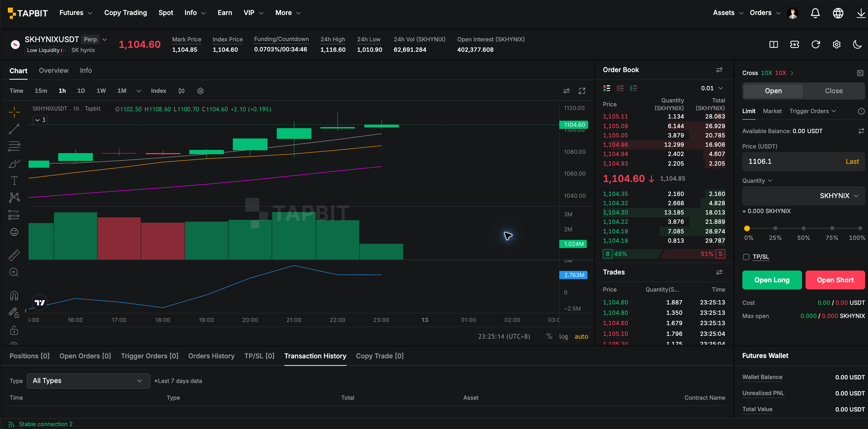Open the Copy Trading page
The image size is (868, 429).
pos(126,13)
